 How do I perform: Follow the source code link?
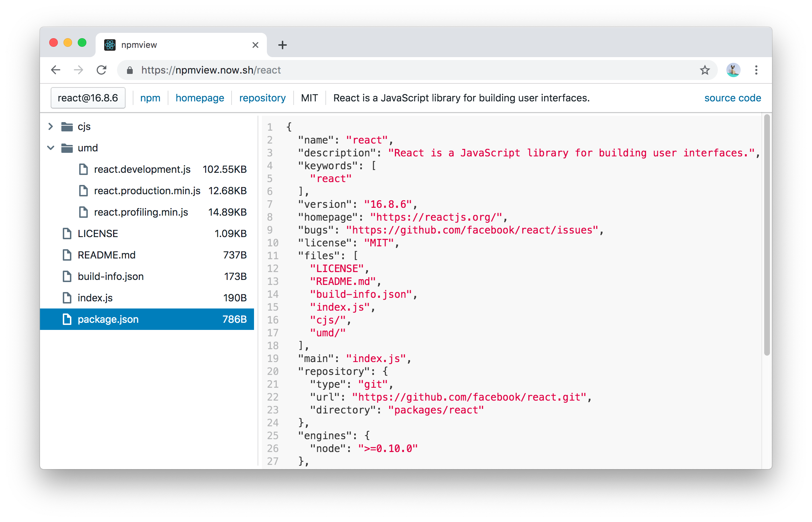(x=732, y=98)
